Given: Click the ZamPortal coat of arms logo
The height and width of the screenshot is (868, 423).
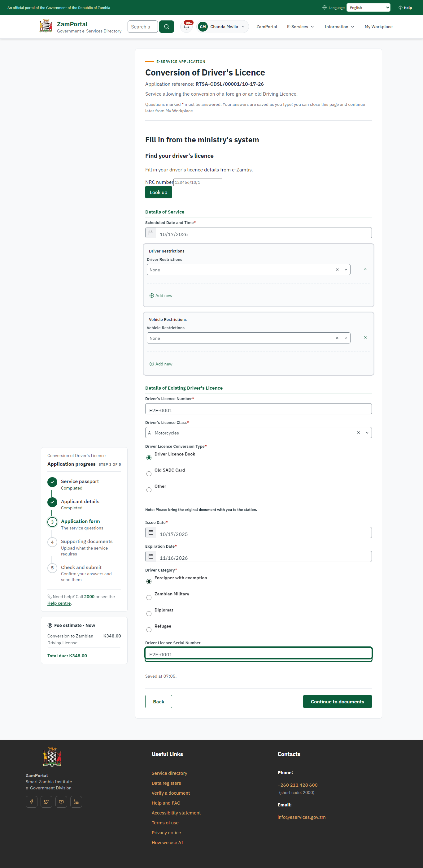Looking at the screenshot, I should tap(46, 26).
